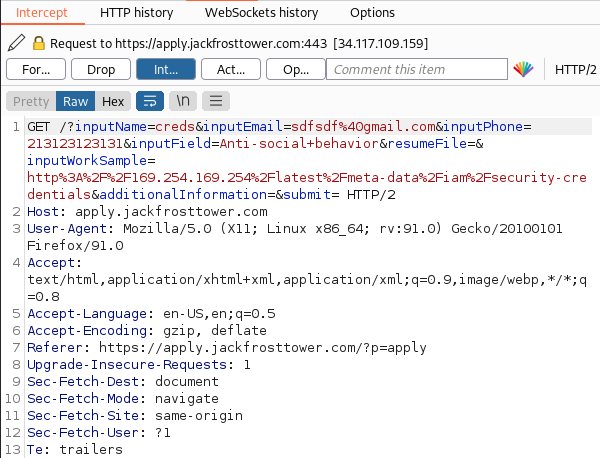This screenshot has width=600, height=458.
Task: Drop the intercepted request
Action: [101, 70]
